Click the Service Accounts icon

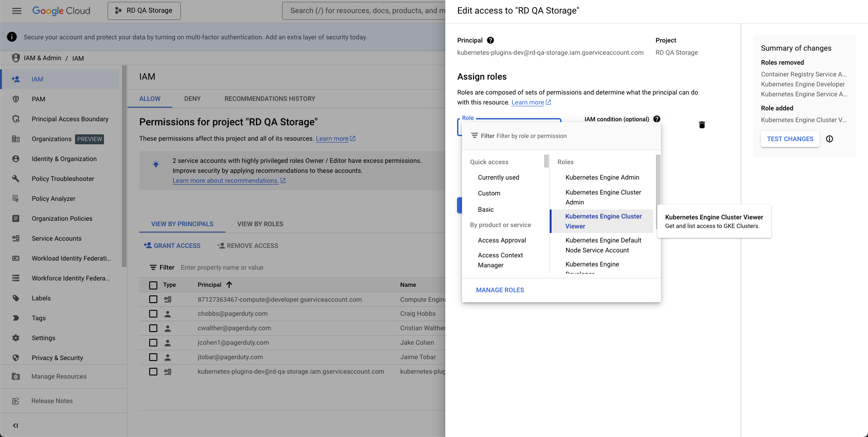click(x=16, y=238)
